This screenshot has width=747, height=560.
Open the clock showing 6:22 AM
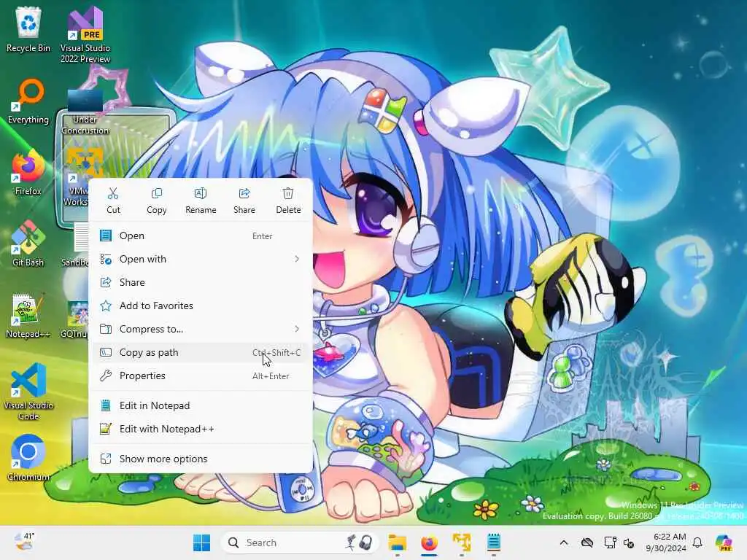point(666,542)
